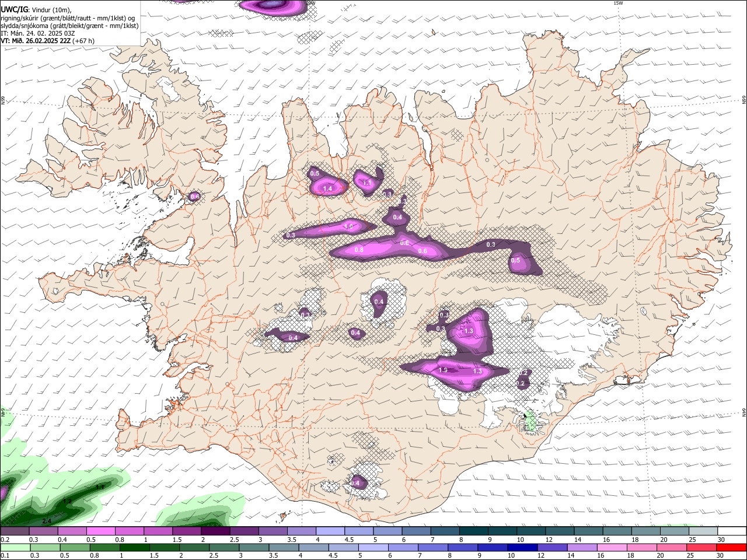Pick the rain-scale swatch starting at 0.5
Viewport: 747px width, 560px height.
75,547
